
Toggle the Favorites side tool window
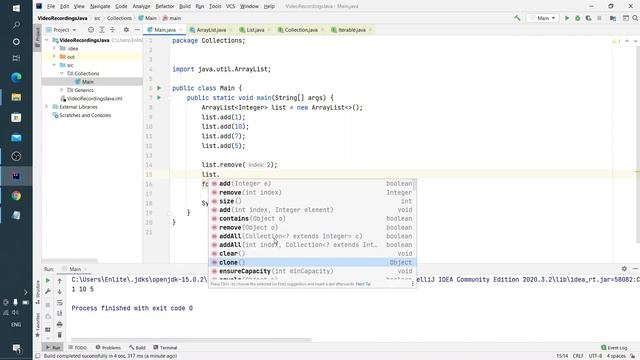pyautogui.click(x=38, y=325)
